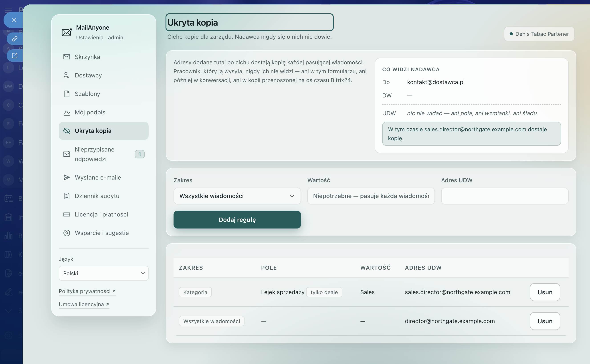Remove the director@northgate rule with Usuń

(x=545, y=321)
